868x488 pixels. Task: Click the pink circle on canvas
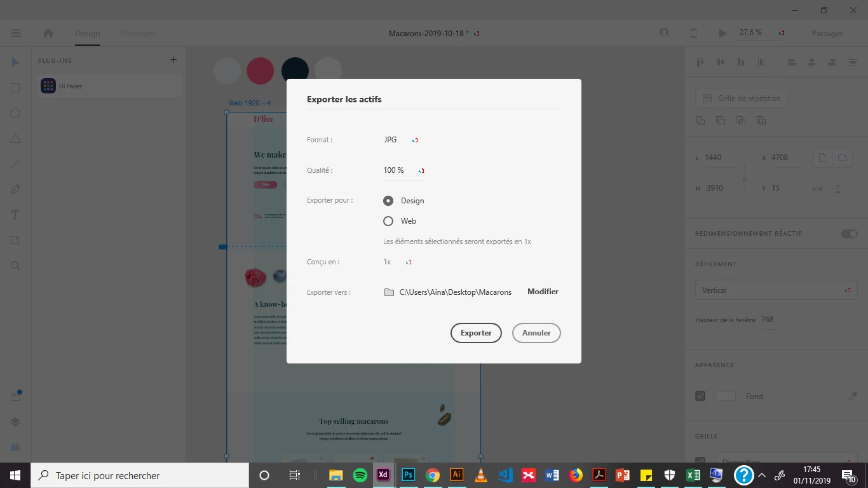tap(260, 71)
